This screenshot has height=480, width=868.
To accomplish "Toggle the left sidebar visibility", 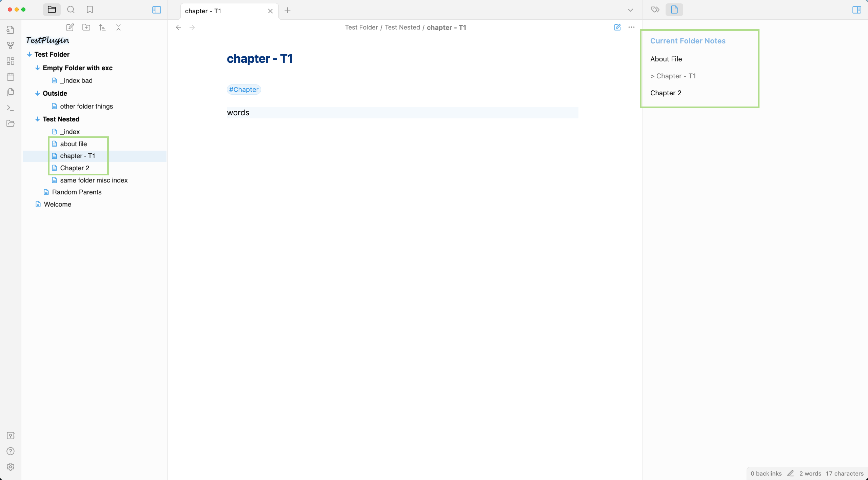I will (156, 10).
